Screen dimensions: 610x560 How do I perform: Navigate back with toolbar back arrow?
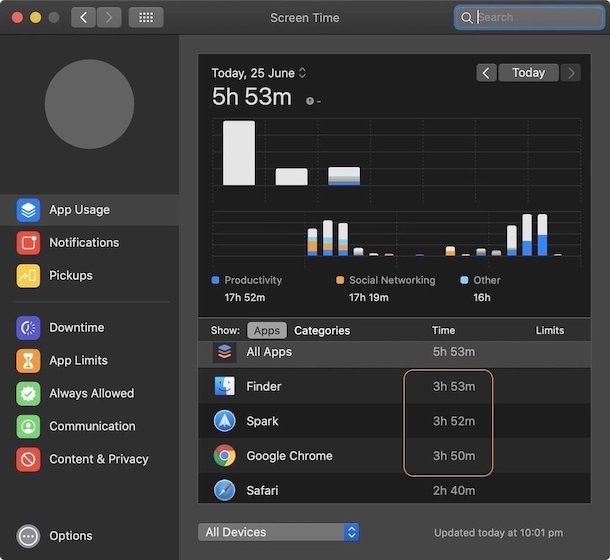[x=83, y=18]
